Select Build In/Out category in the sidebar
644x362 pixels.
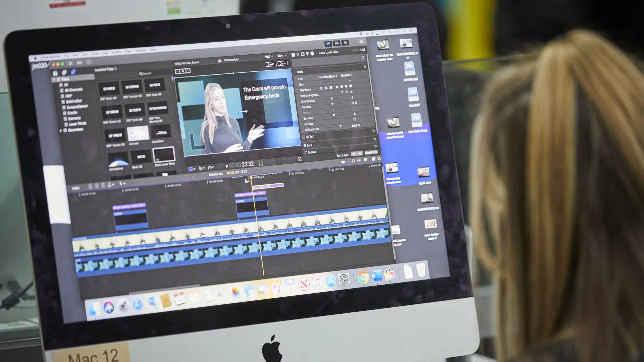click(x=72, y=101)
